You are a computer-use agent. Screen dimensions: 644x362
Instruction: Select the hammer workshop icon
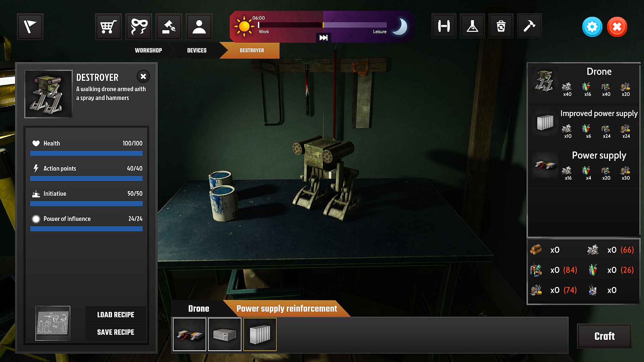tap(529, 26)
